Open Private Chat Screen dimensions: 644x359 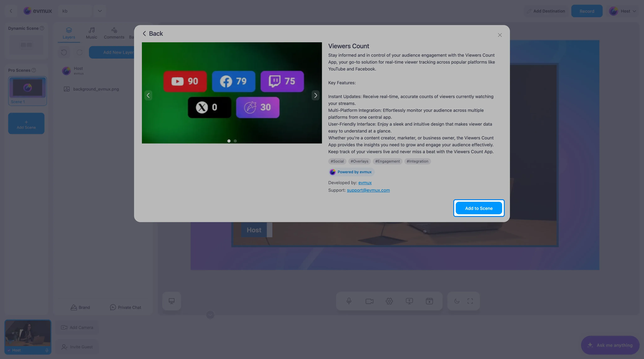pos(125,307)
